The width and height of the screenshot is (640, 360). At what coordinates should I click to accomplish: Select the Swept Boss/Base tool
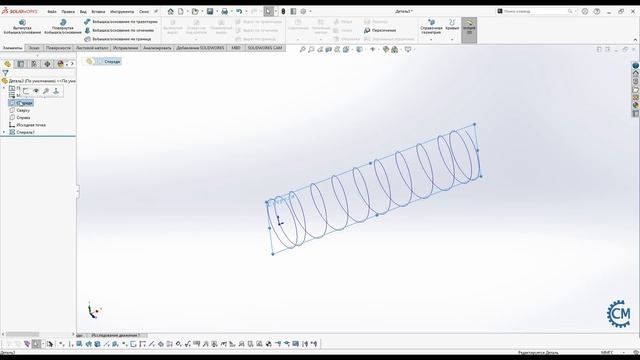[121, 22]
